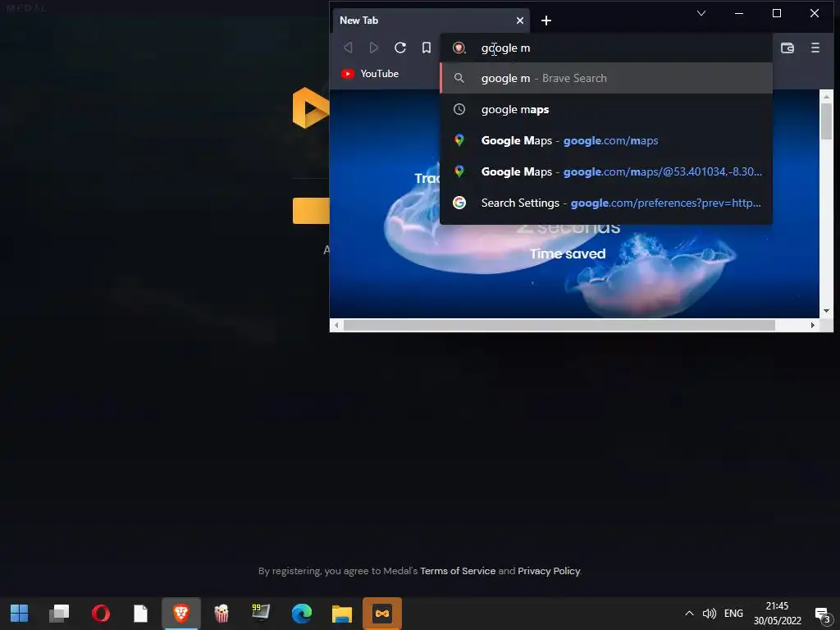
Task: Click horizontal scrollbar thumb in Brave
Action: point(559,325)
